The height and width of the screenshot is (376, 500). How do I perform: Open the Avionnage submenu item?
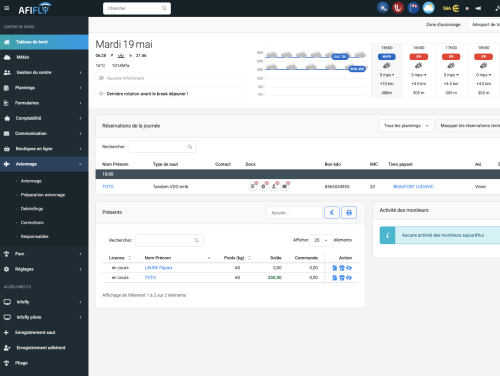[31, 181]
